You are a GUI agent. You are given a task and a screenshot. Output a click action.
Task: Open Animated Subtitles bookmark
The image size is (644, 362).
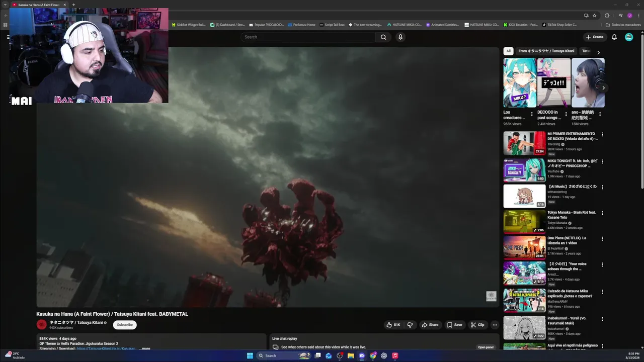pos(442,25)
